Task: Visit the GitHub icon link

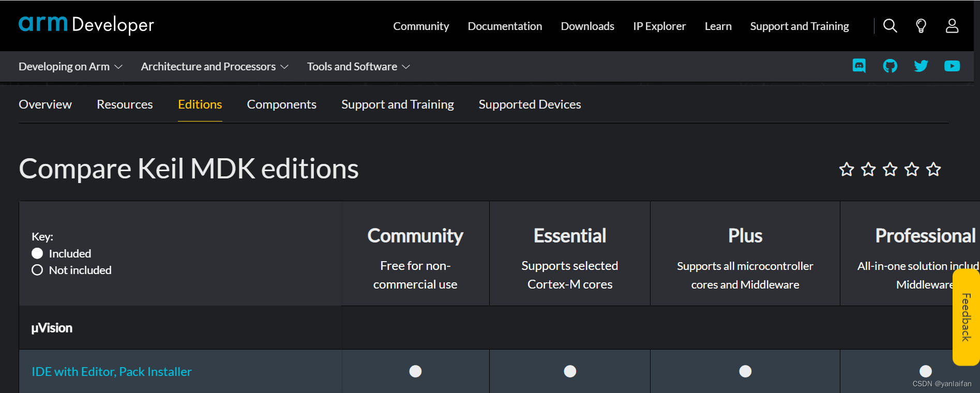Action: pyautogui.click(x=890, y=66)
